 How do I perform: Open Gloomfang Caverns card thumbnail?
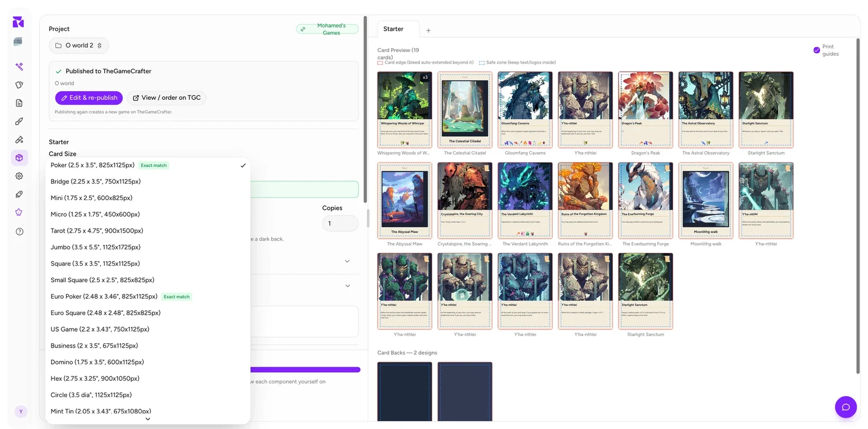pos(525,110)
